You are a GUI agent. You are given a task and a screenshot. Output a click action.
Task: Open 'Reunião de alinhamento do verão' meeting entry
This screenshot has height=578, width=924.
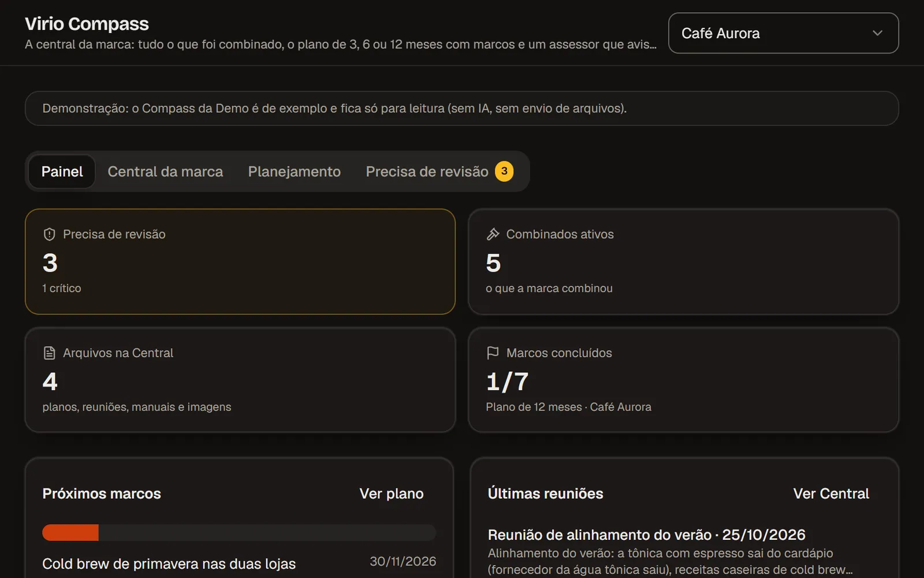click(x=647, y=535)
